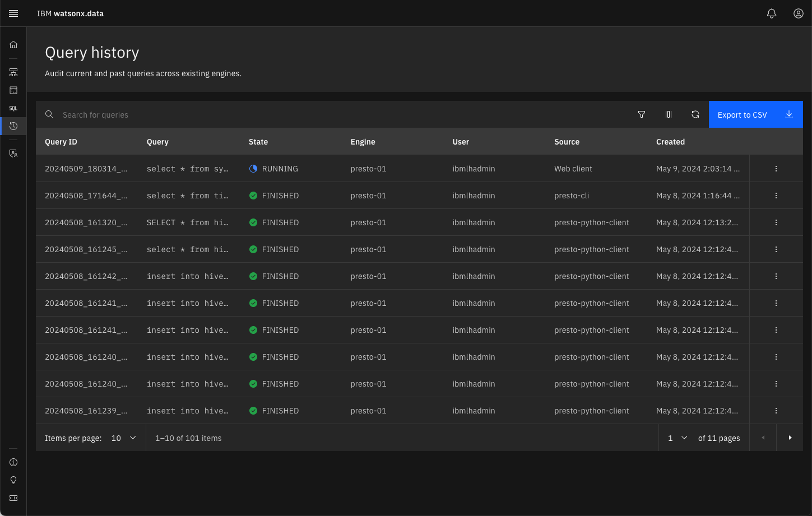This screenshot has height=516, width=812.
Task: Click query ID 20240508_161320
Action: 86,222
